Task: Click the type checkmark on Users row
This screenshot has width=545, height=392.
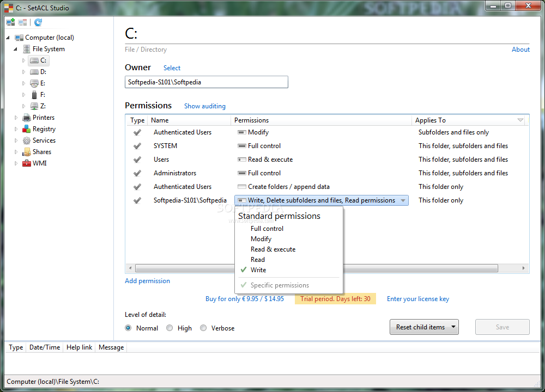Action: [137, 160]
